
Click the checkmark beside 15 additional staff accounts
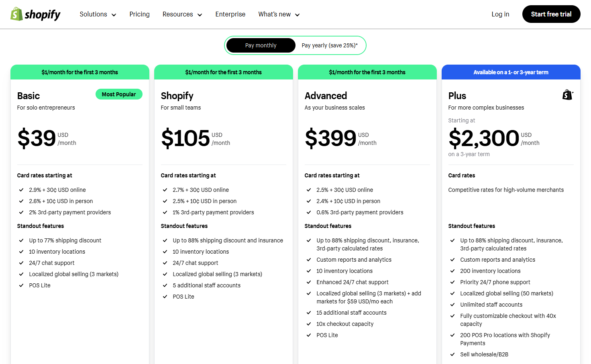309,313
